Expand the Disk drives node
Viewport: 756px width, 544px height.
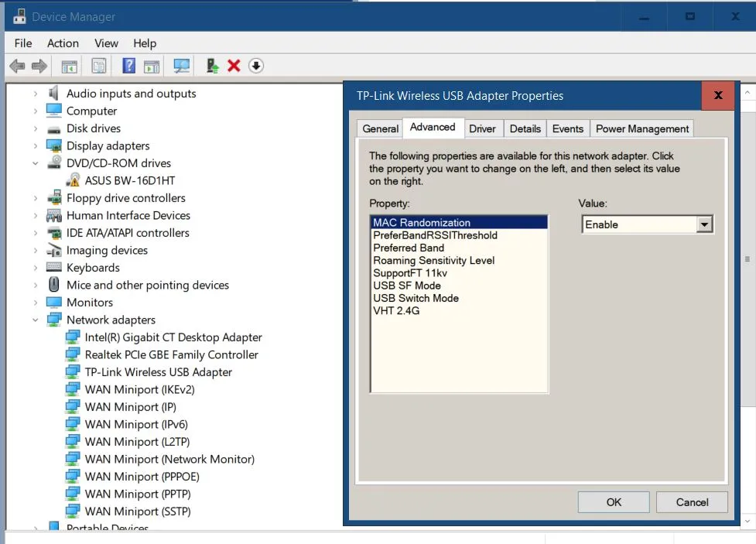tap(35, 128)
